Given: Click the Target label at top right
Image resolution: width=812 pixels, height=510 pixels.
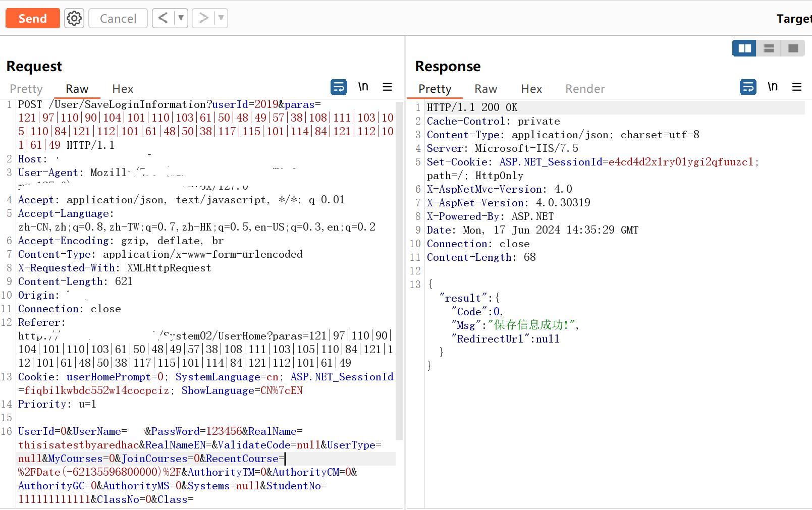Looking at the screenshot, I should click(x=794, y=19).
